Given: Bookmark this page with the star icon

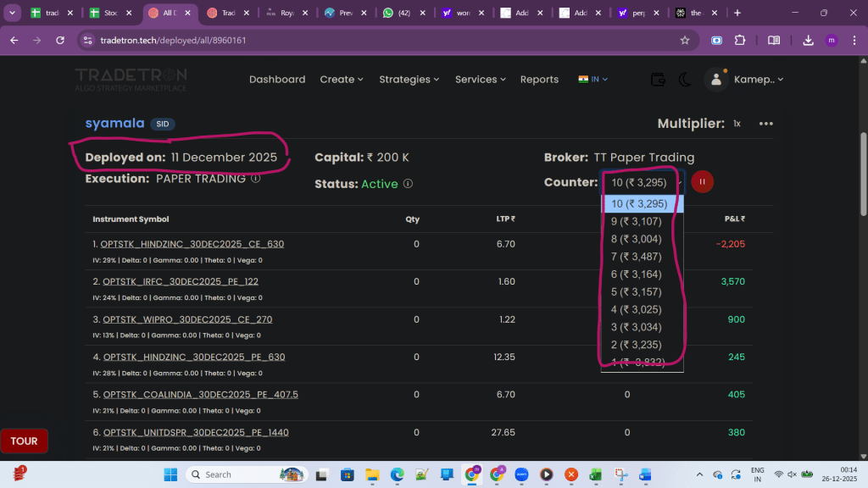Looking at the screenshot, I should (685, 40).
